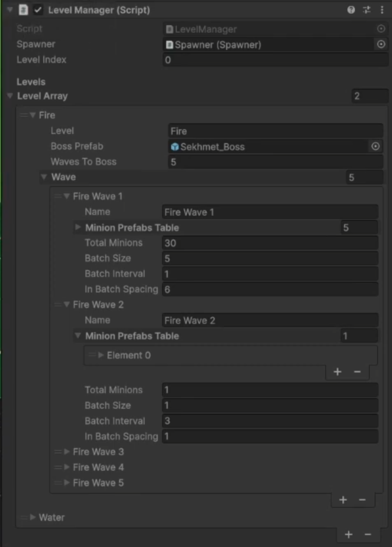The image size is (392, 547).
Task: Collapse Fire Wave 1 foldout
Action: [66, 196]
